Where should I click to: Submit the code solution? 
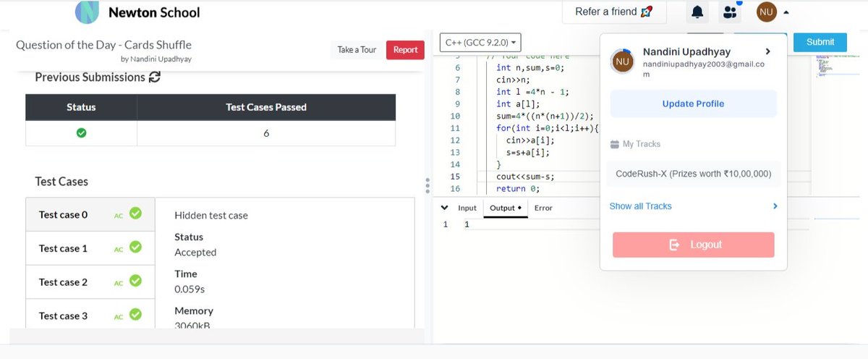820,42
